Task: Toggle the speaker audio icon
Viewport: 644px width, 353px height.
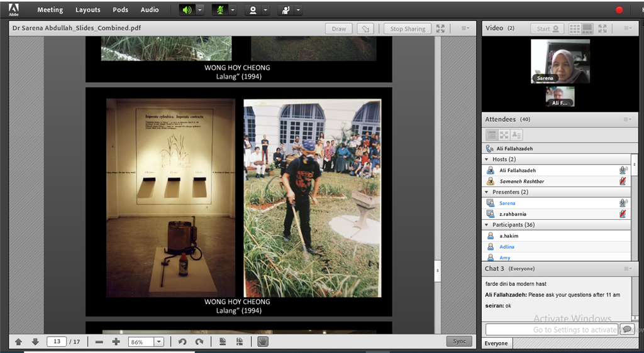Action: (187, 10)
